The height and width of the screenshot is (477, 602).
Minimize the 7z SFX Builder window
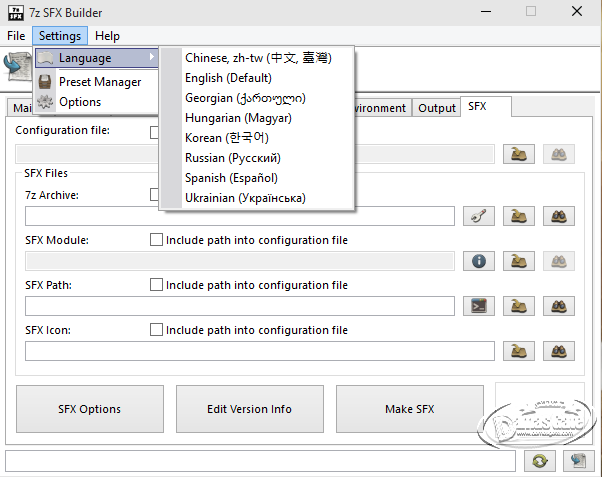click(486, 12)
